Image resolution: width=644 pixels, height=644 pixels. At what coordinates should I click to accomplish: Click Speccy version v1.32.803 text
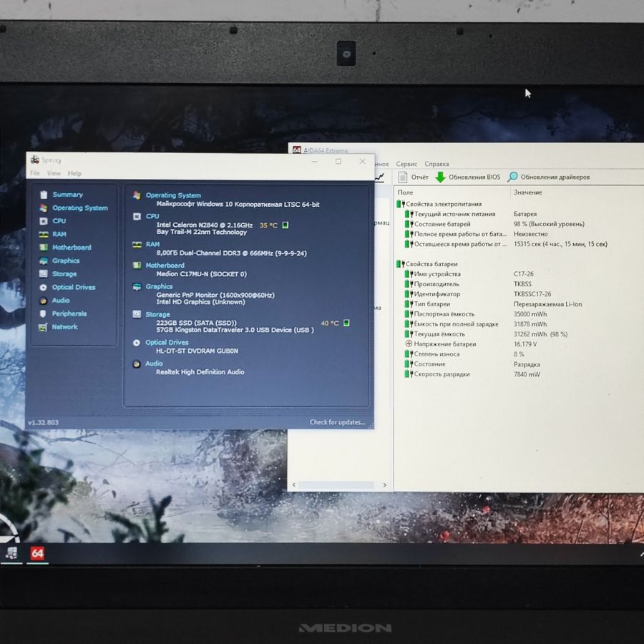coord(43,423)
